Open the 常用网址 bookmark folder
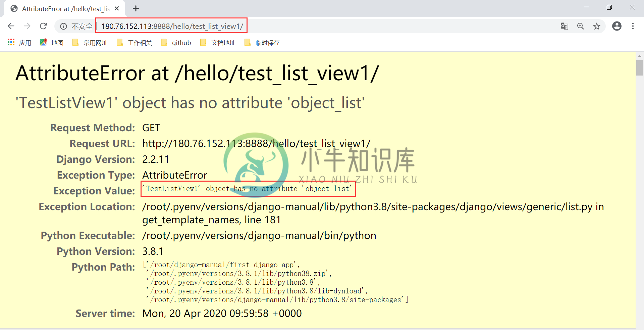644x330 pixels. (90, 43)
